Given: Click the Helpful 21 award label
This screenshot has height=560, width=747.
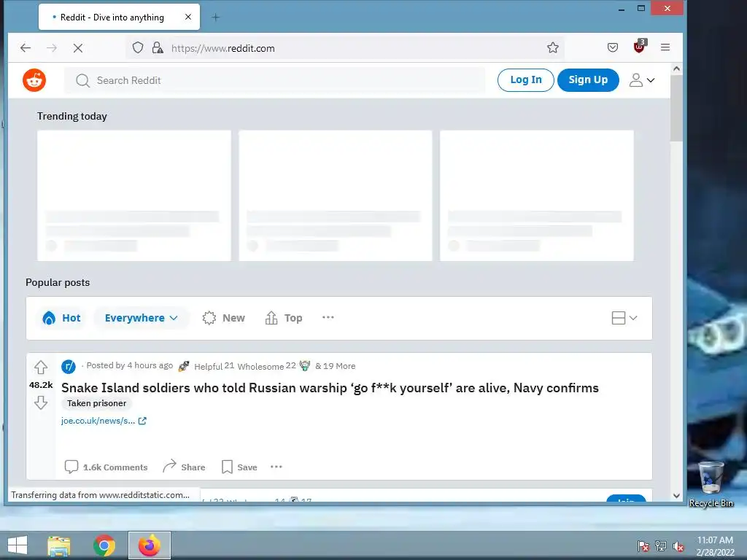Looking at the screenshot, I should pos(214,366).
